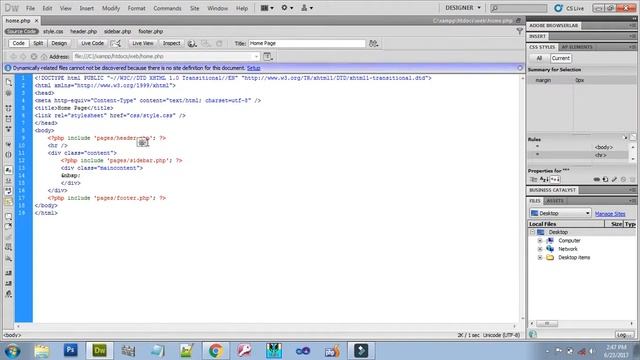Click the Log button at panel bottom
The width and height of the screenshot is (640, 360).
624,335
